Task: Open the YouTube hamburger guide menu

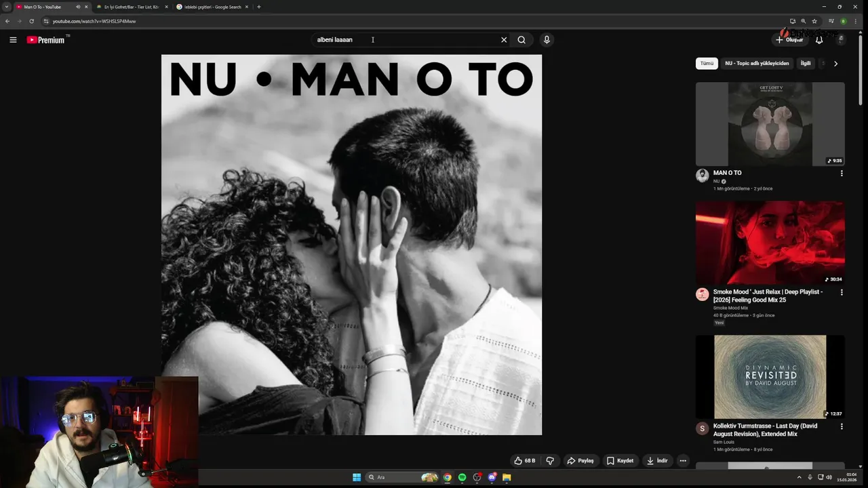Action: [13, 40]
